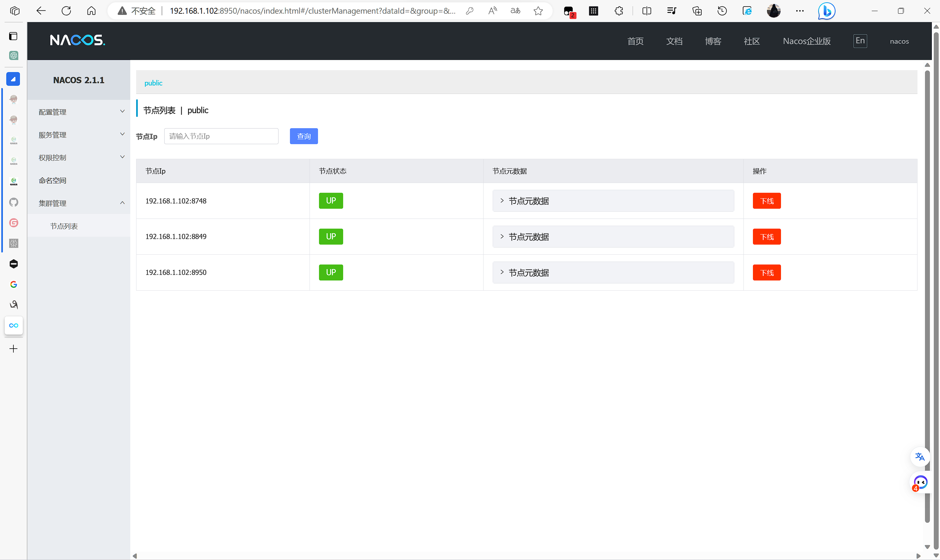Open Google icon in sidebar
Image resolution: width=940 pixels, height=560 pixels.
(14, 284)
